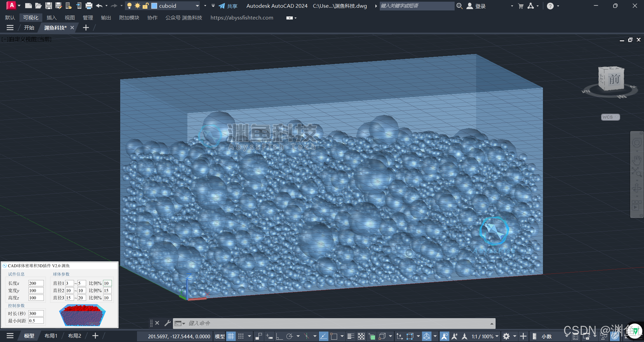
Task: Click the 长度x input field in plugin
Action: pyautogui.click(x=36, y=283)
